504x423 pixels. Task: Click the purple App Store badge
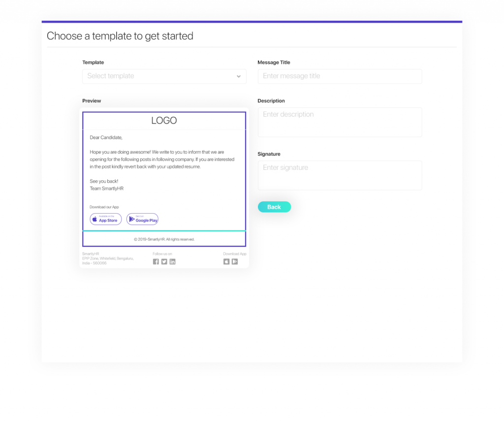point(106,219)
